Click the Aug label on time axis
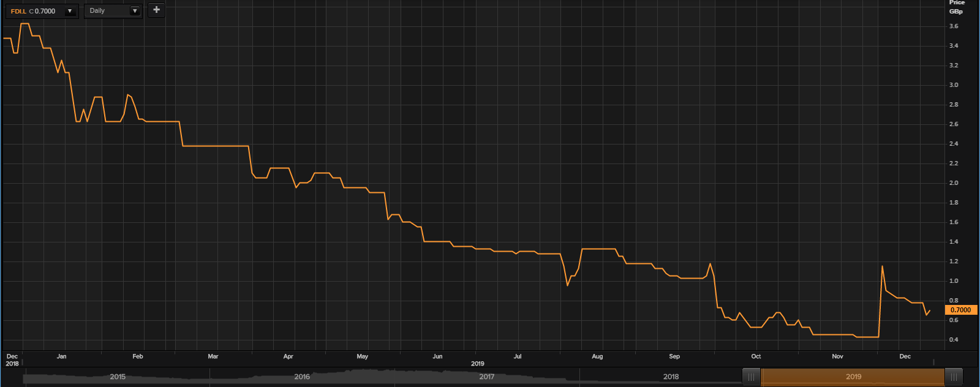Screen dimensions: 980x387 click(597, 356)
